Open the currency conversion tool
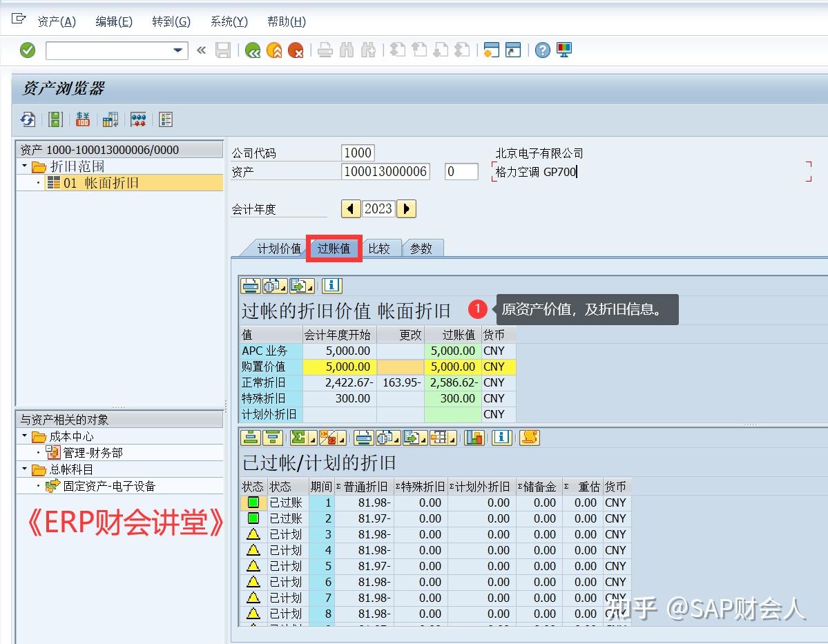Image resolution: width=828 pixels, height=644 pixels. [x=82, y=119]
